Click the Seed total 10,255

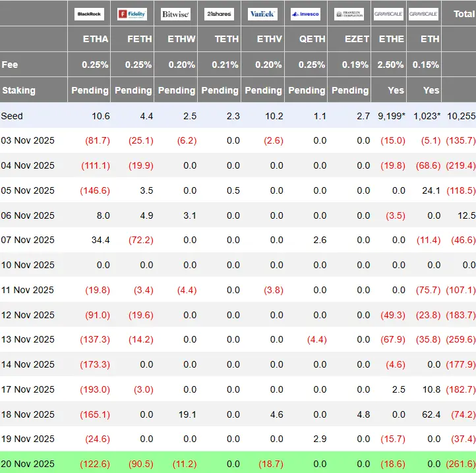(461, 116)
